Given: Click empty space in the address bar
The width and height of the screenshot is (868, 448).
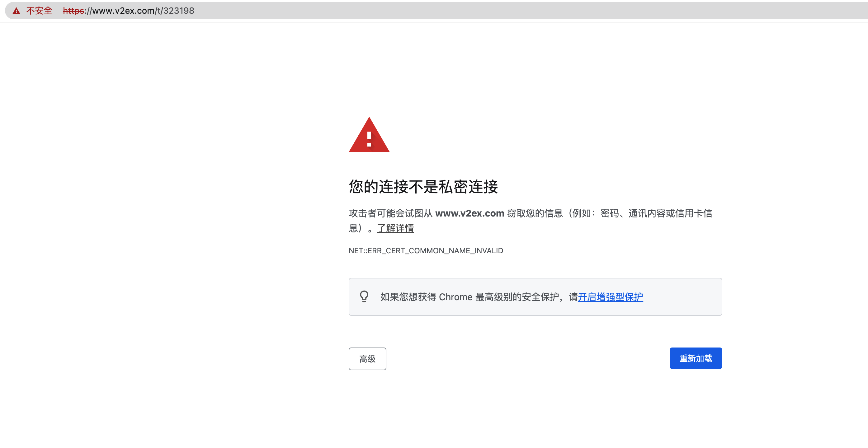Looking at the screenshot, I should (505, 11).
